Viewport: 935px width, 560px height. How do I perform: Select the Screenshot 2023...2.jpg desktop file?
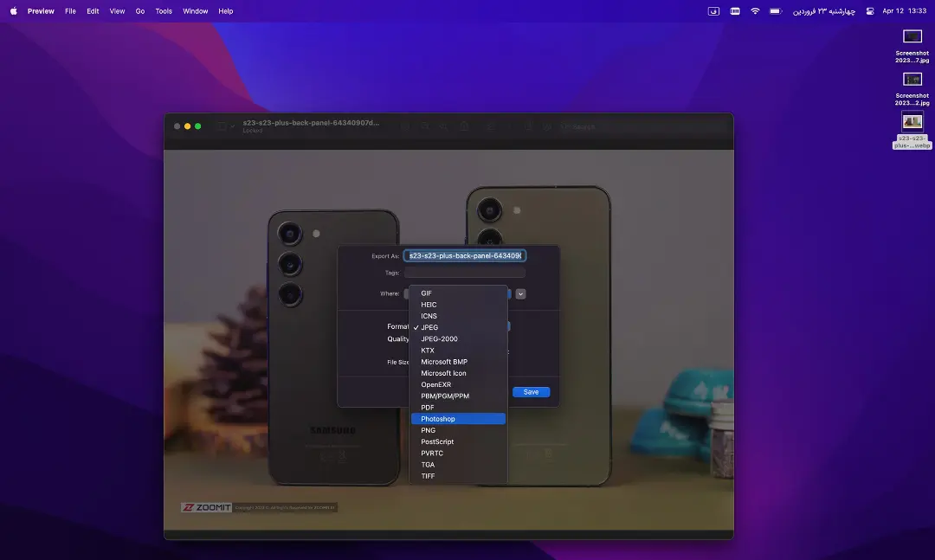tap(912, 88)
